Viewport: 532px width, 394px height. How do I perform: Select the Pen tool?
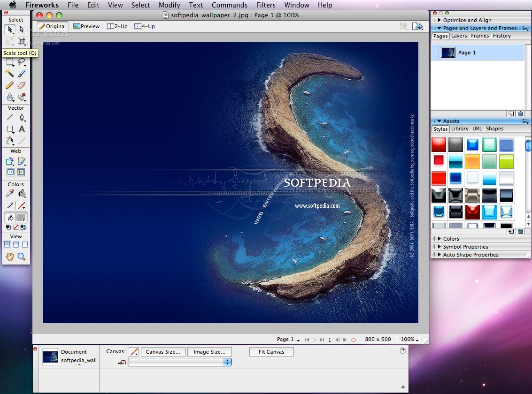(22, 117)
